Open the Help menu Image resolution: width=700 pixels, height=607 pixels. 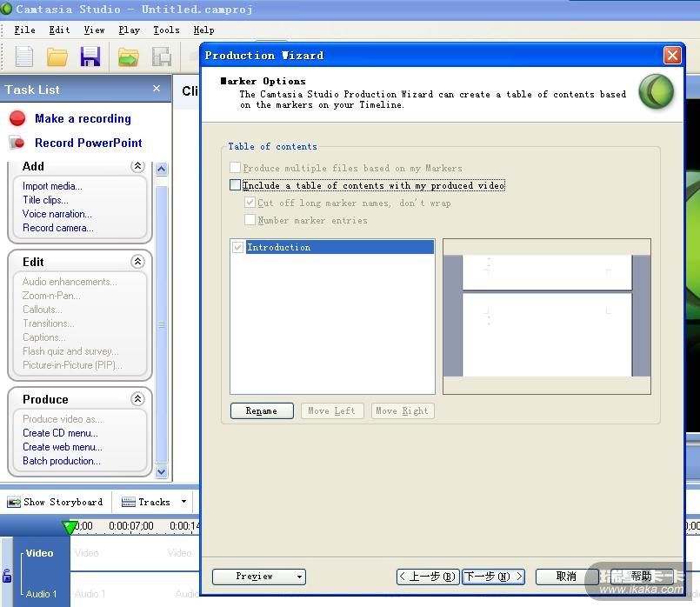(203, 30)
